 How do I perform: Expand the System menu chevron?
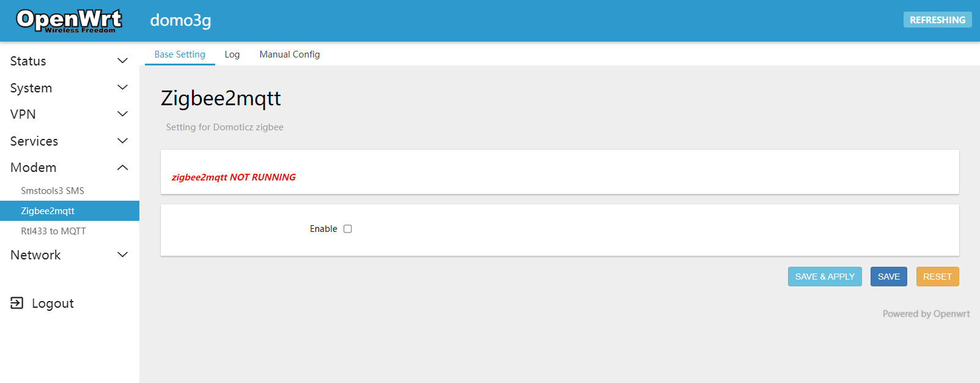point(122,87)
